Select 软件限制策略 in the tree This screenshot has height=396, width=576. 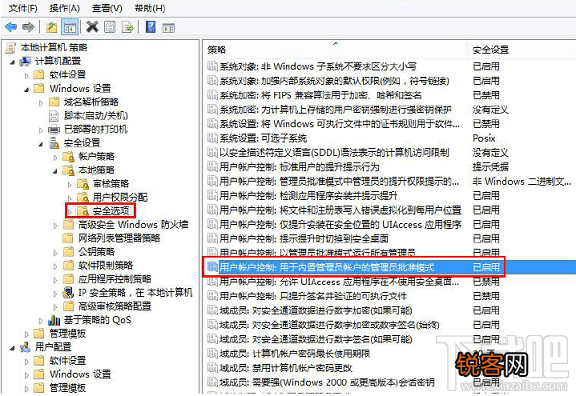pos(105,265)
